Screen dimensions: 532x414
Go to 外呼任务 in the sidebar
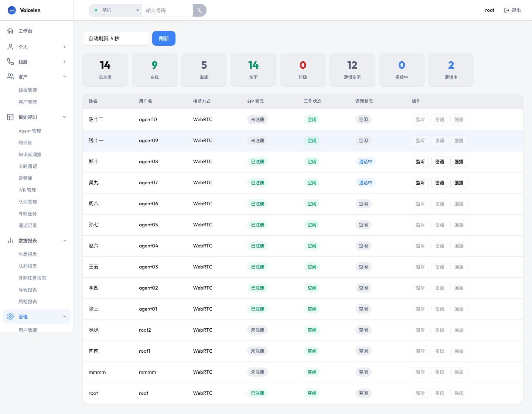pos(28,213)
